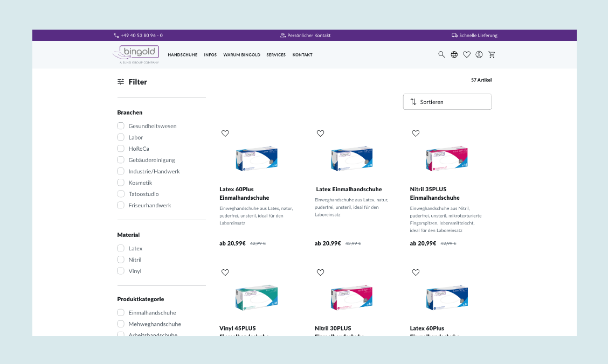
Task: Open the user account icon
Action: point(479,54)
